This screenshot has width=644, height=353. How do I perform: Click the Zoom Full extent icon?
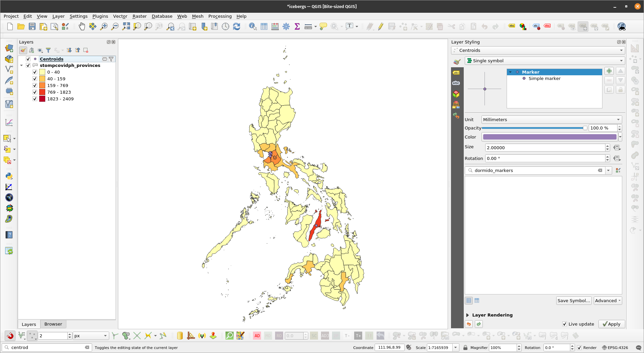(x=126, y=26)
